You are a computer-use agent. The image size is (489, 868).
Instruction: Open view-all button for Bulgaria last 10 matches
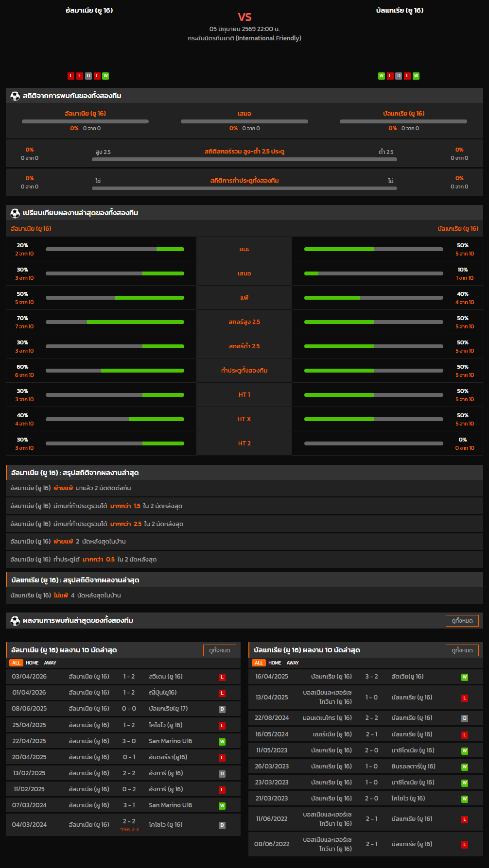(x=462, y=650)
